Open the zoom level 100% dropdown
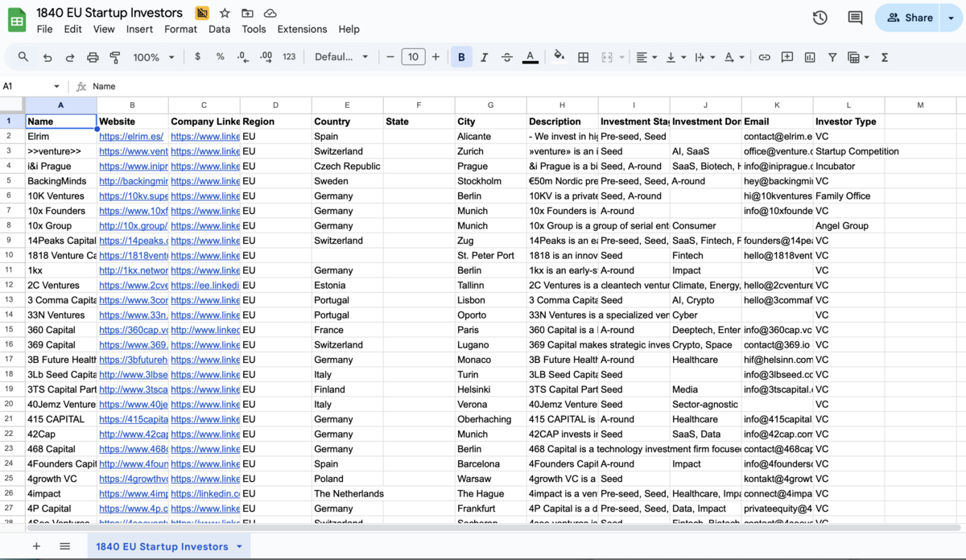966x560 pixels. coord(153,57)
